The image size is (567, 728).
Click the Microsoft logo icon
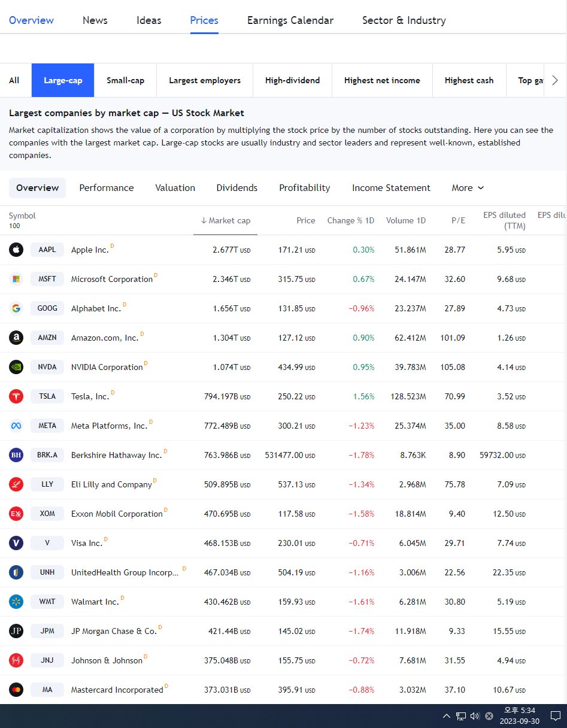[x=16, y=279]
